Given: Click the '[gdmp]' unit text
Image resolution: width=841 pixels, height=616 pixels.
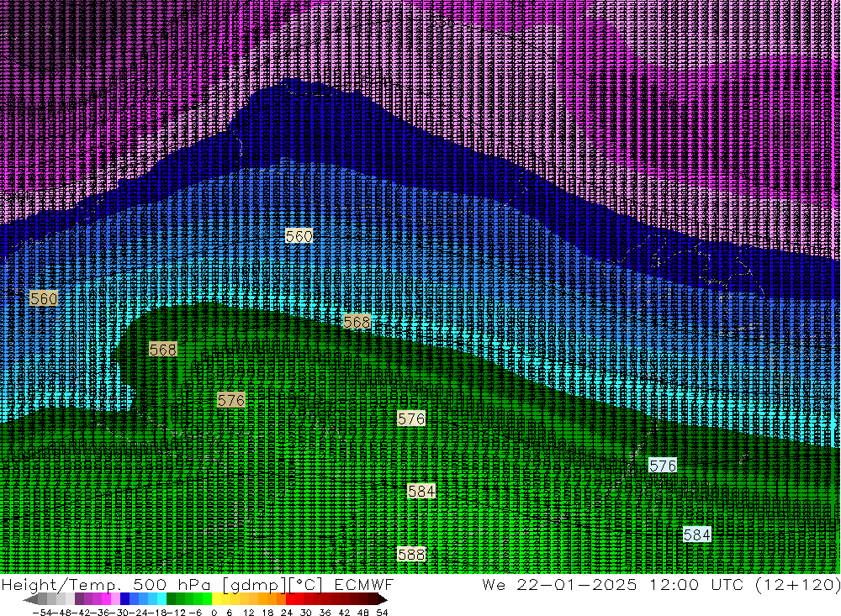Looking at the screenshot, I should pyautogui.click(x=255, y=585).
